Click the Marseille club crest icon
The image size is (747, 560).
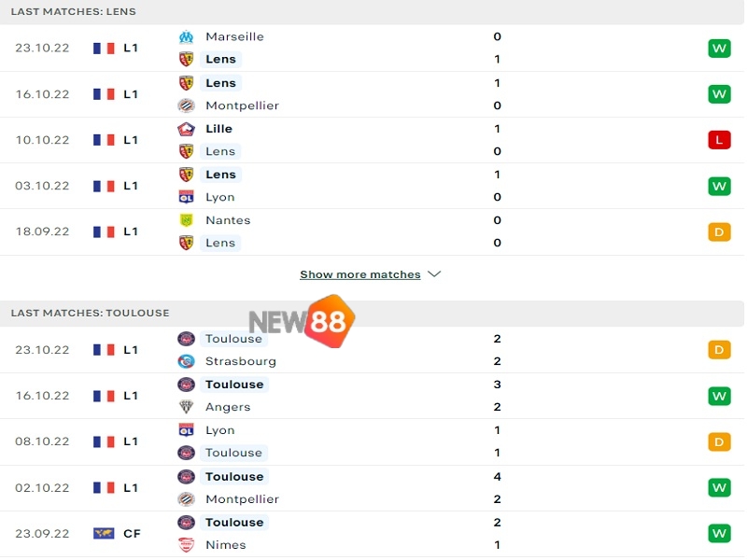coord(186,36)
